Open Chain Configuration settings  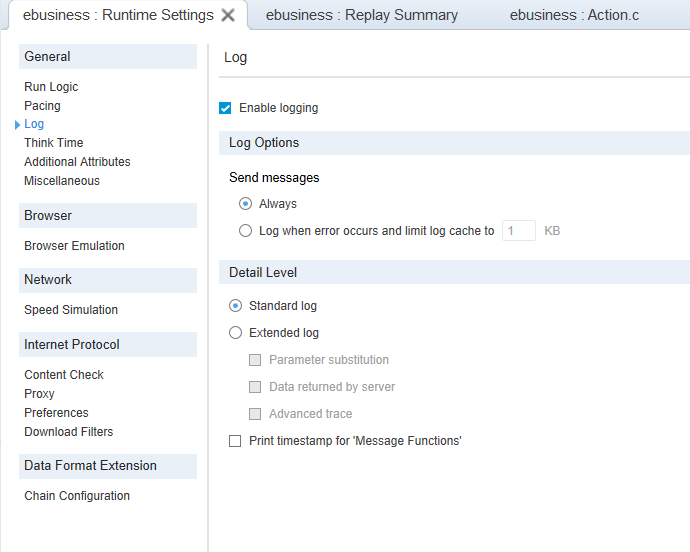[77, 496]
